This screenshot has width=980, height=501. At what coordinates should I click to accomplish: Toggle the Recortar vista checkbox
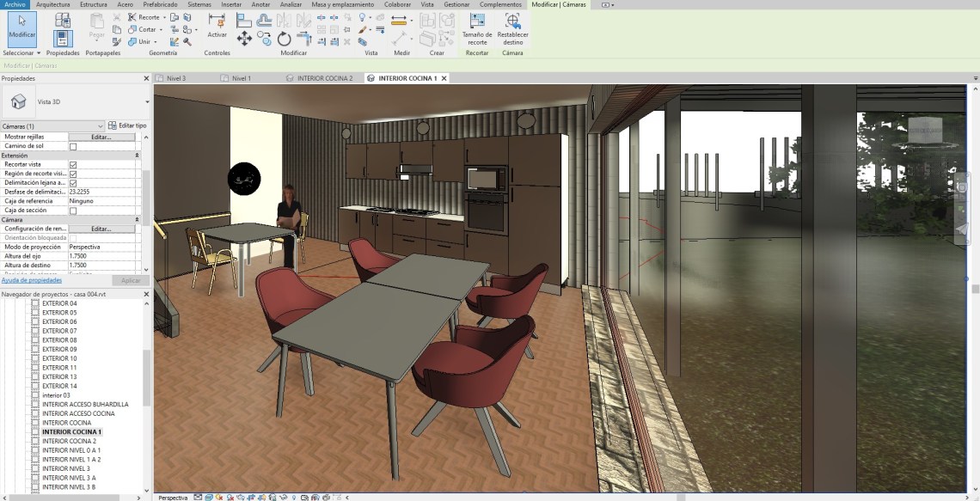click(x=73, y=164)
